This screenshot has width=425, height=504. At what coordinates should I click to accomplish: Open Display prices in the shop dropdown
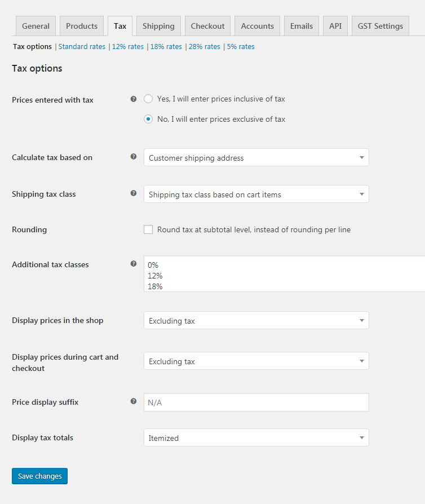[x=256, y=321]
